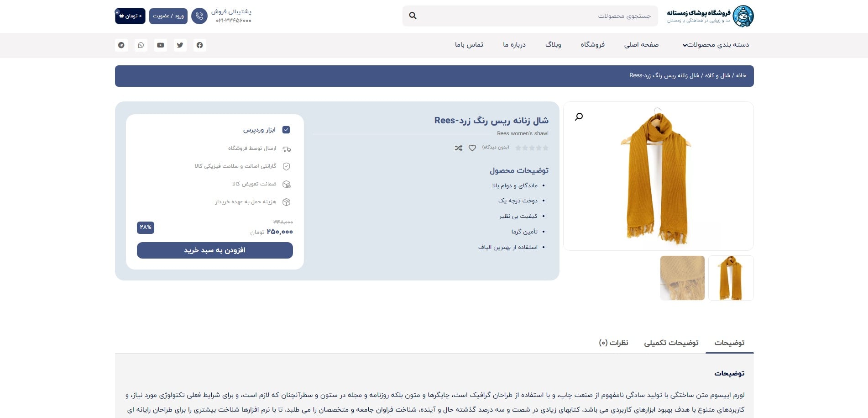868x418 pixels.
Task: Open the store's YouTube channel icon
Action: point(160,45)
